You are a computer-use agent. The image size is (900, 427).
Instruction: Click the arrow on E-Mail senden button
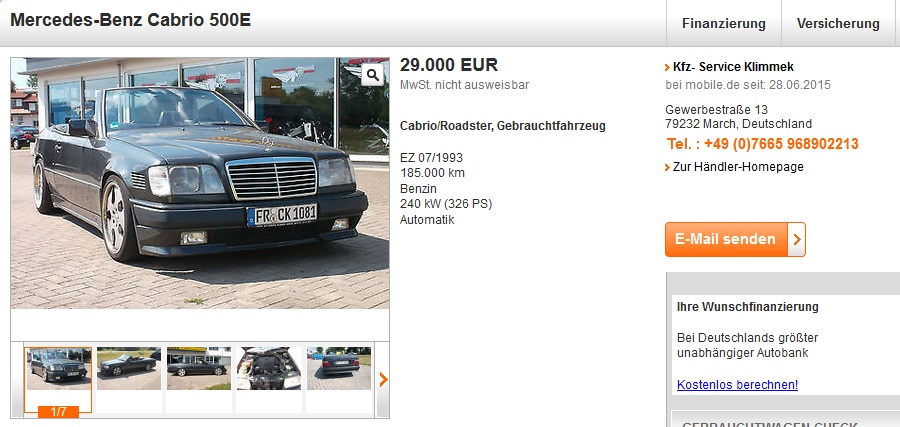point(797,239)
